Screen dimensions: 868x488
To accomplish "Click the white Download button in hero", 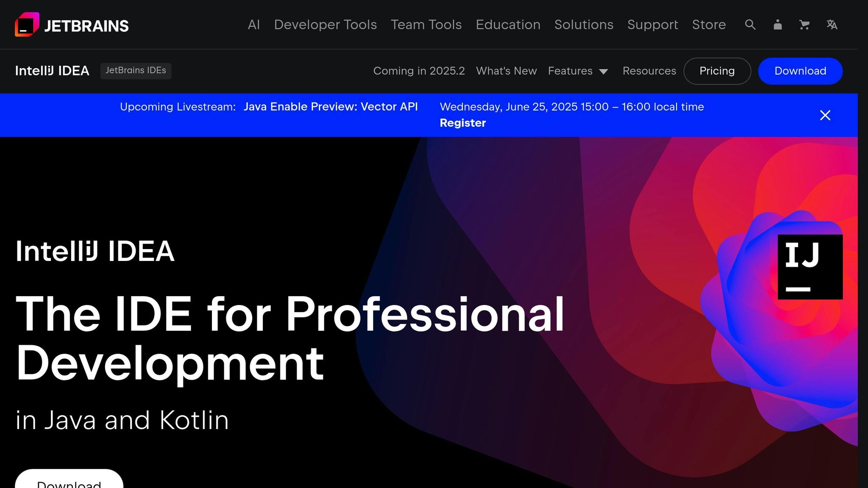I will [x=69, y=479].
